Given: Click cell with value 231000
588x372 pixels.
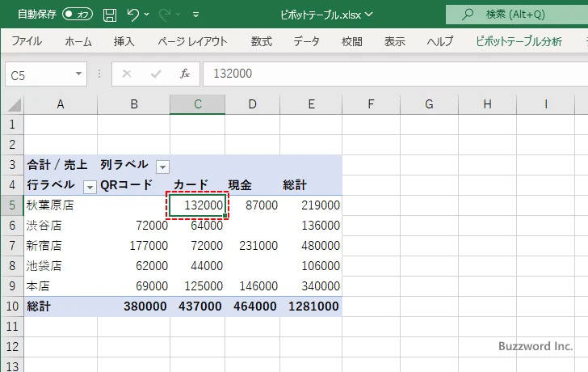Looking at the screenshot, I should (x=253, y=246).
